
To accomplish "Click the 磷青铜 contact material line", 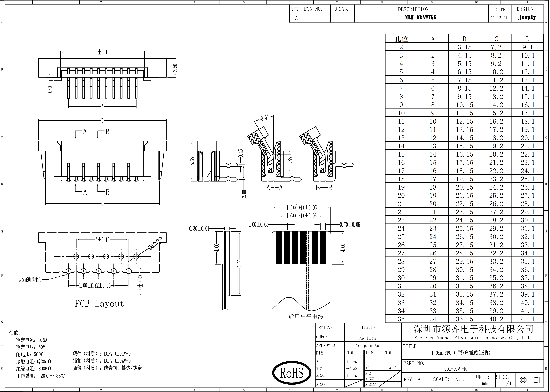I will (x=107, y=368).
